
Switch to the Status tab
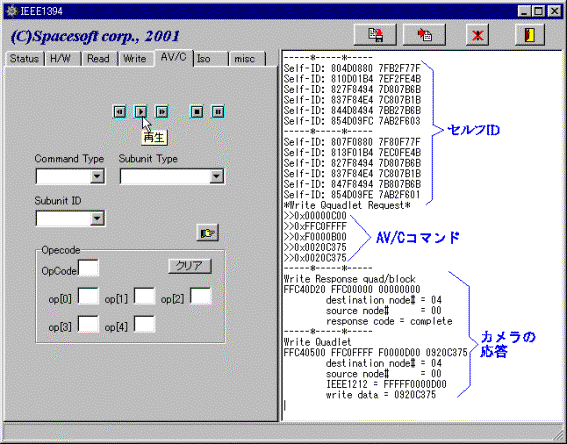[24, 59]
